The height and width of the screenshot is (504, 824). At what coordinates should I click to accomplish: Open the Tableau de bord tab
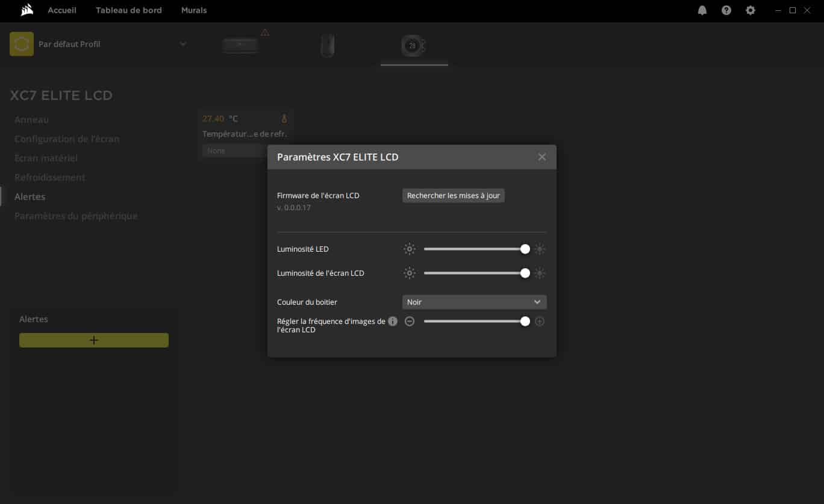tap(129, 10)
